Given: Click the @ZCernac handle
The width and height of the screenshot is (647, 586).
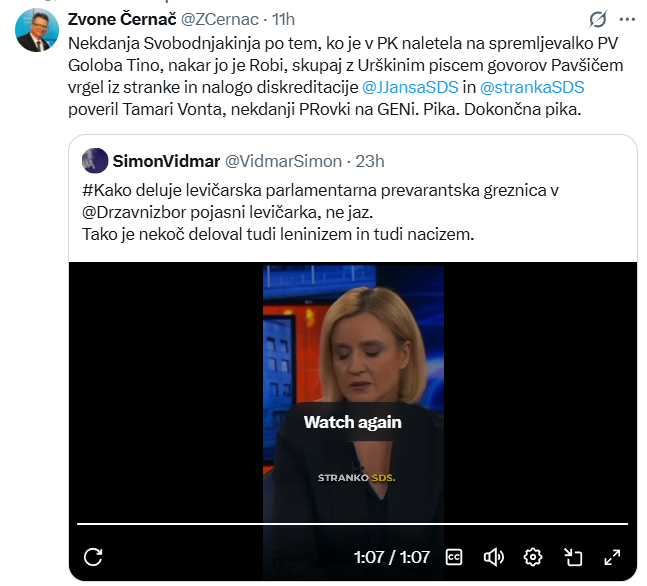Looking at the screenshot, I should coord(220,19).
